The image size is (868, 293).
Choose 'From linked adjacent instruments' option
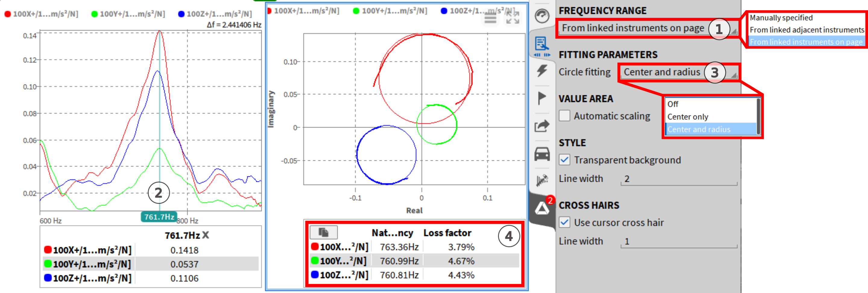pyautogui.click(x=807, y=30)
